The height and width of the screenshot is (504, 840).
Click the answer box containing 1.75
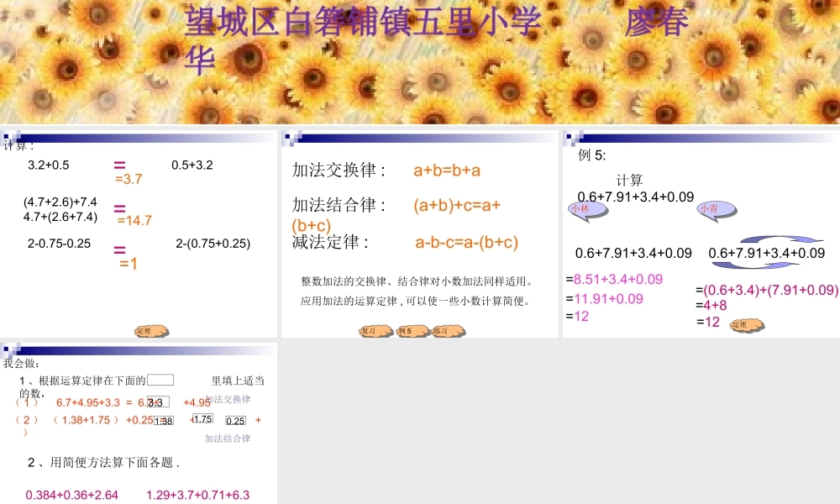pyautogui.click(x=202, y=419)
